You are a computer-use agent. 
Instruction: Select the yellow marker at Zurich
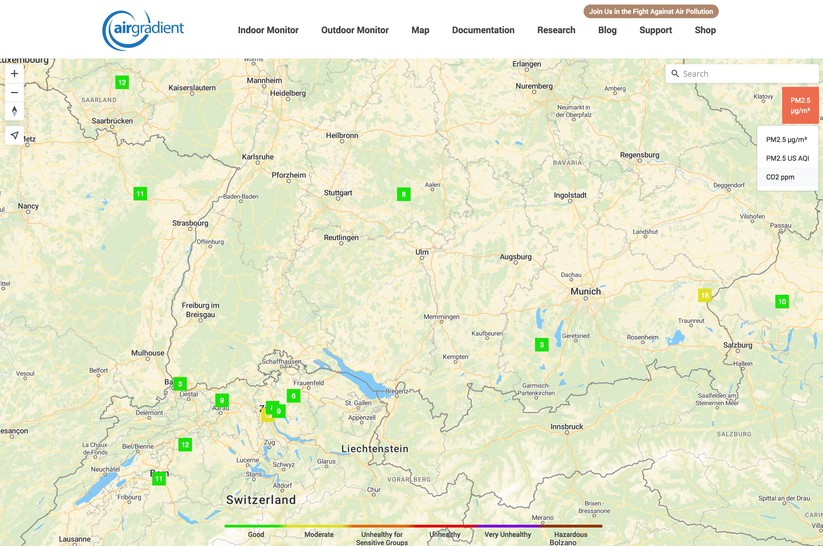pos(267,416)
